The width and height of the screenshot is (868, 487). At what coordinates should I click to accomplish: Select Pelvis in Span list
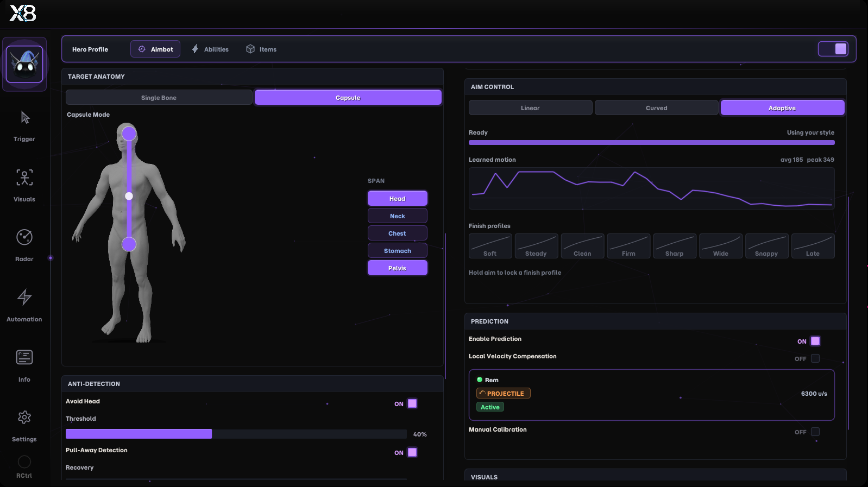coord(398,268)
